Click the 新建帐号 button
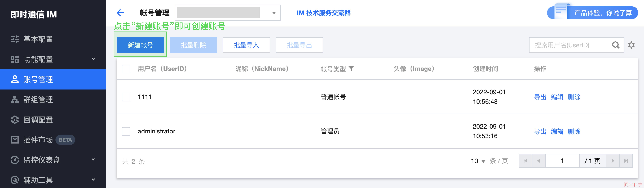Image resolution: width=644 pixels, height=188 pixels. [140, 45]
